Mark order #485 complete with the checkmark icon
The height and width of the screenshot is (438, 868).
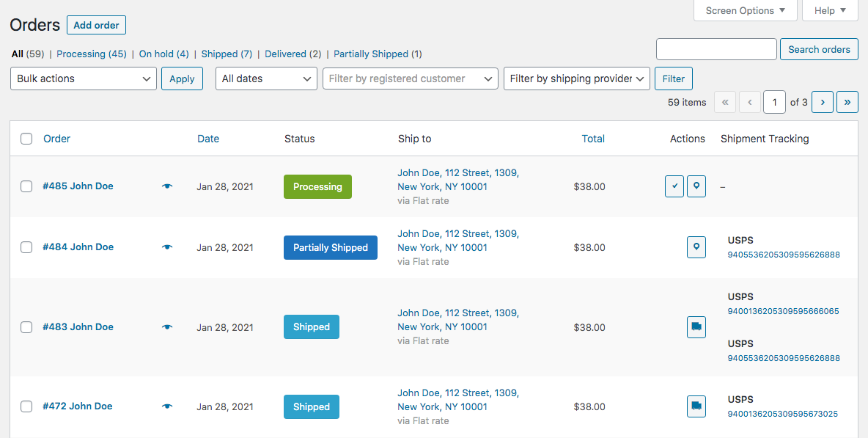tap(674, 186)
